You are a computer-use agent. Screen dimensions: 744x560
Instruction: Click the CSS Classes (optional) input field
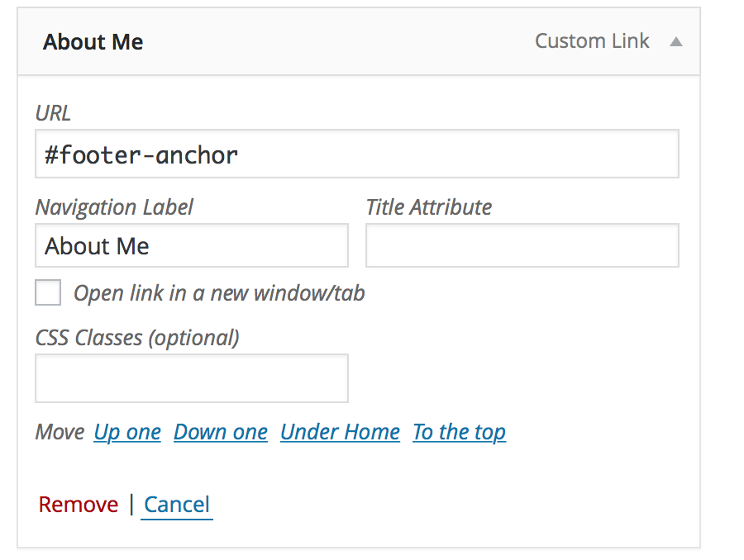(192, 378)
